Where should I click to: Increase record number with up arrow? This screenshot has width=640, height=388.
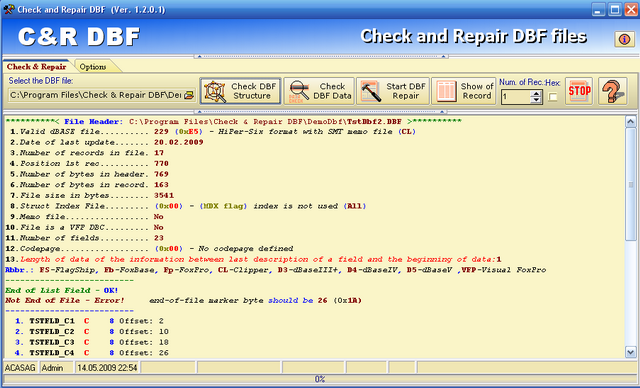[x=536, y=94]
